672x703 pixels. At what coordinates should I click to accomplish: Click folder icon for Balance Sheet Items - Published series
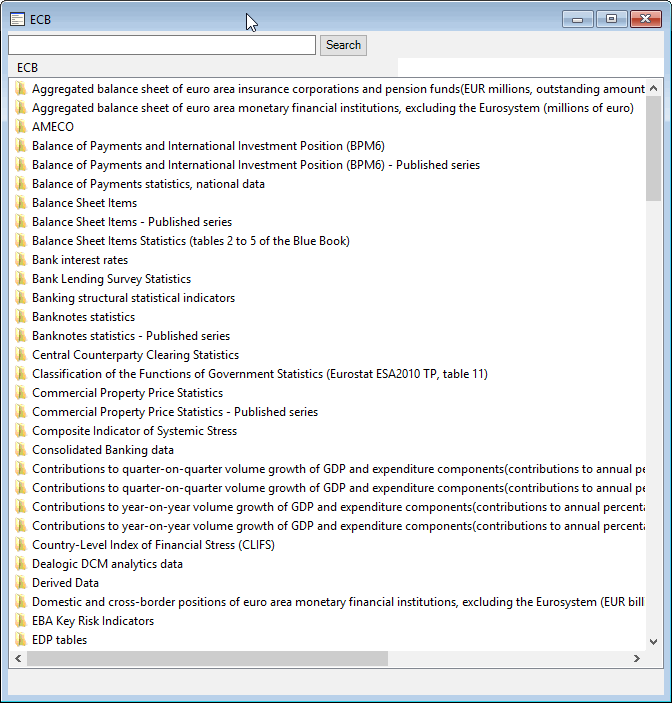click(x=21, y=222)
